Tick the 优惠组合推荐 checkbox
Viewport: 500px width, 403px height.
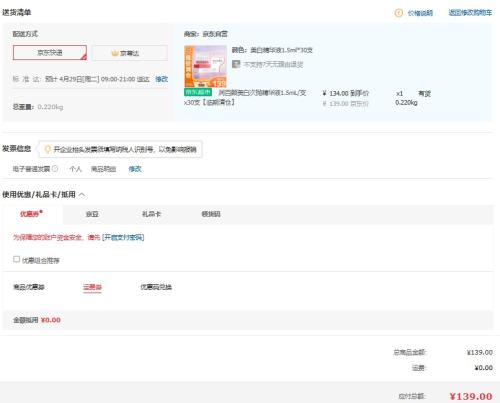pyautogui.click(x=16, y=259)
